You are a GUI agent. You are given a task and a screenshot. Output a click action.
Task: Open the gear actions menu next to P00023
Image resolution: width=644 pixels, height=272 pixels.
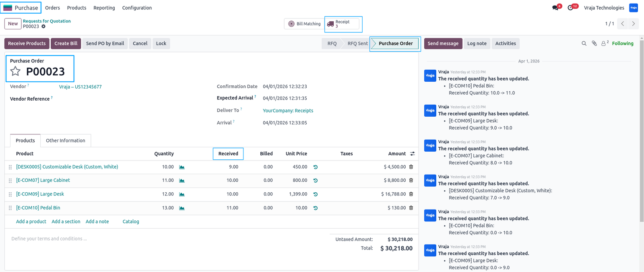pos(43,27)
